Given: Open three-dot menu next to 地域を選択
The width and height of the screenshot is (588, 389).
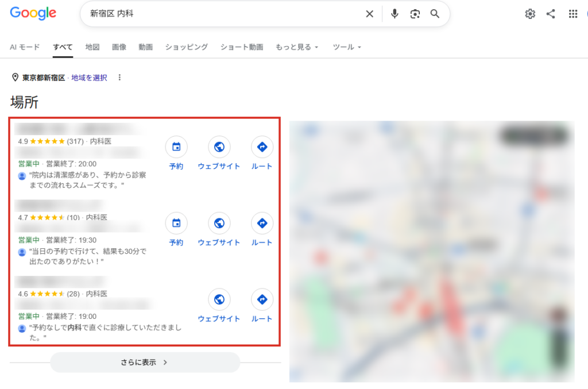Looking at the screenshot, I should tap(119, 77).
